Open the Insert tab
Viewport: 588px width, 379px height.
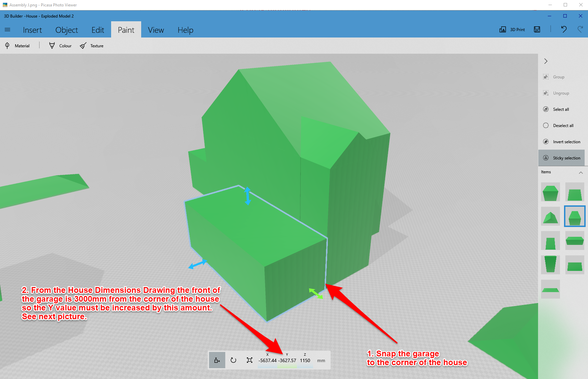coord(32,30)
